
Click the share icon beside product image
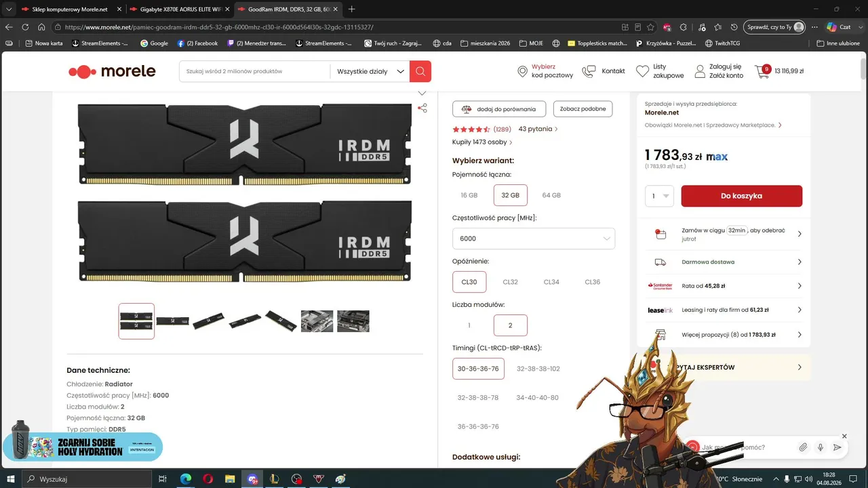click(x=422, y=108)
